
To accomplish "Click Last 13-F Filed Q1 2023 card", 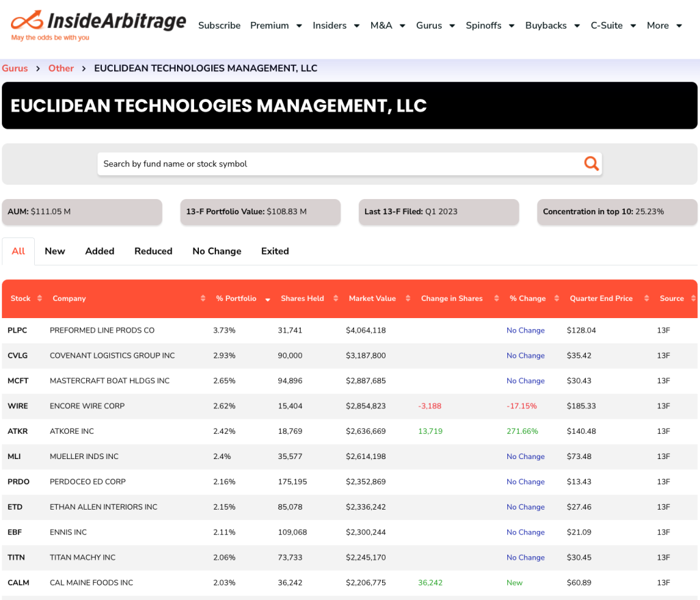I will pos(438,212).
